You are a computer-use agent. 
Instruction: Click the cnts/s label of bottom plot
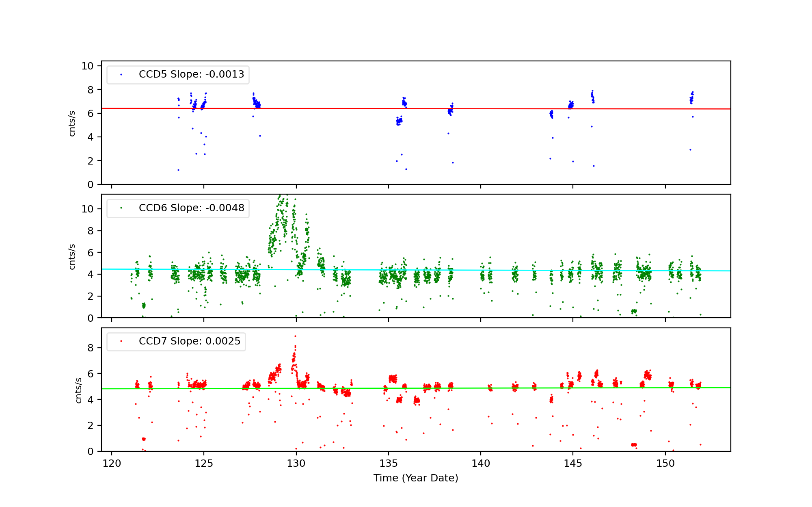coord(78,390)
